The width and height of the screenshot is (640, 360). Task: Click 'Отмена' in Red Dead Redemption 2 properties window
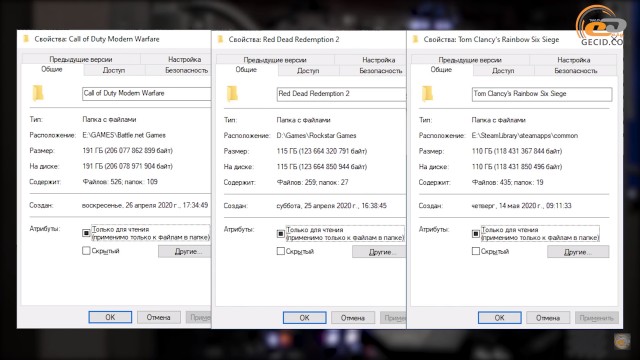(x=353, y=318)
